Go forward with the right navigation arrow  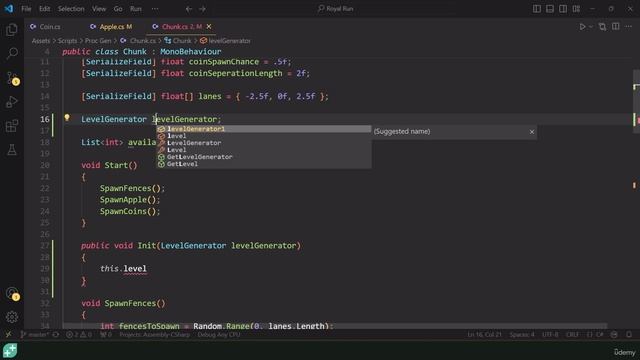click(x=202, y=9)
